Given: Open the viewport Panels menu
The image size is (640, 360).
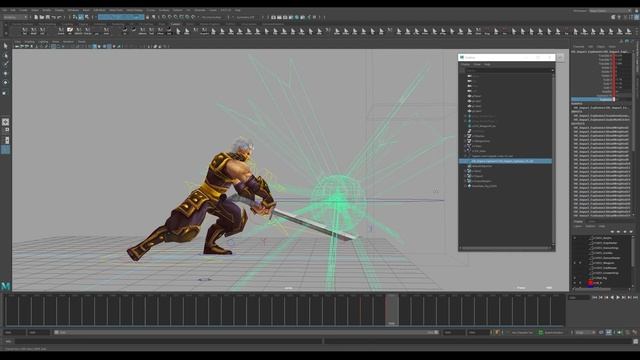Looking at the screenshot, I should pos(82,42).
